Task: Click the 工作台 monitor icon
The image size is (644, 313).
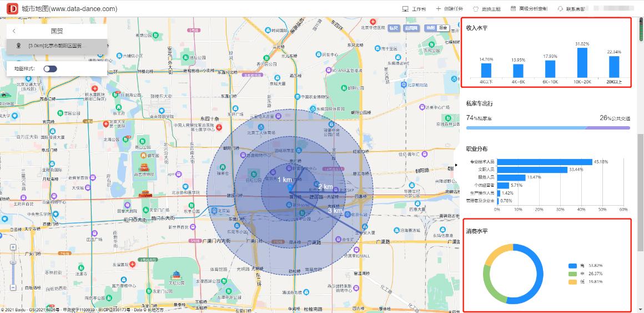Action: click(405, 9)
